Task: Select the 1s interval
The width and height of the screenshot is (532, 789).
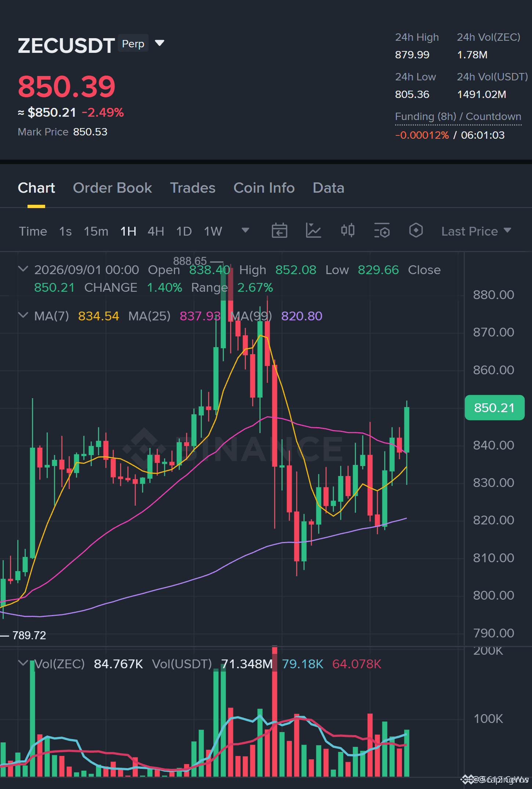Action: coord(65,231)
